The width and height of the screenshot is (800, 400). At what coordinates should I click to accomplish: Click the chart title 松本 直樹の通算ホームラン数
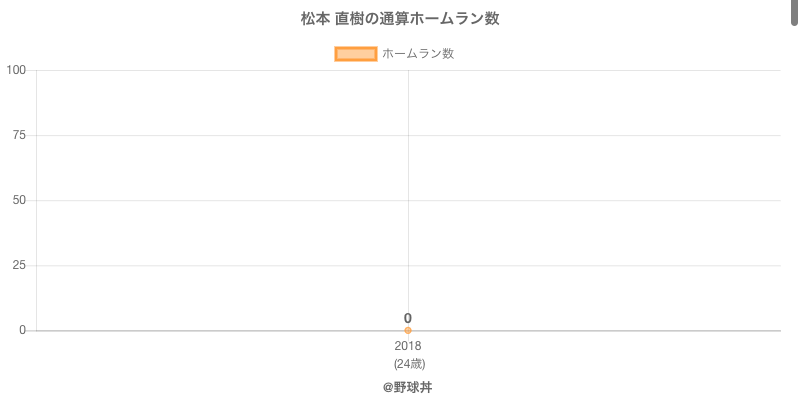coord(400,19)
